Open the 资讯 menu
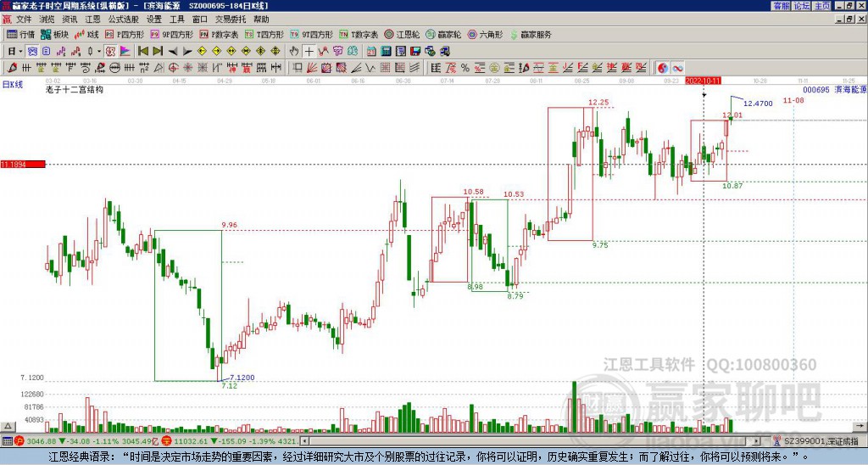The image size is (868, 465). [70, 20]
